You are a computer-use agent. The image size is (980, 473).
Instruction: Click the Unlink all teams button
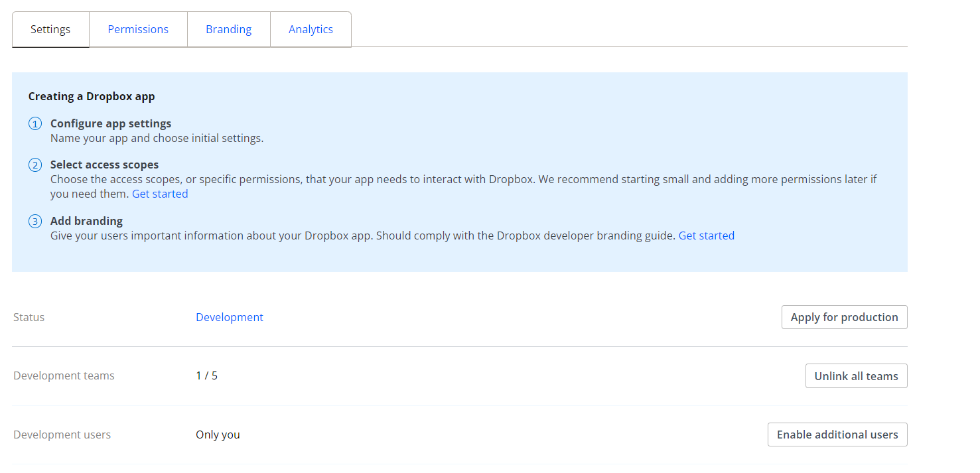856,376
